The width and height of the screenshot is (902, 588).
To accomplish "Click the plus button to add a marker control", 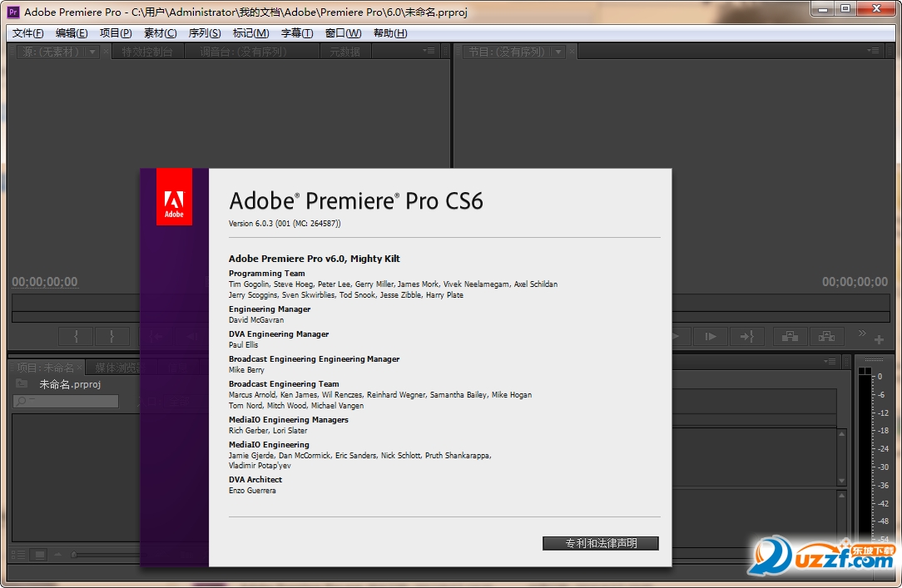I will [880, 338].
